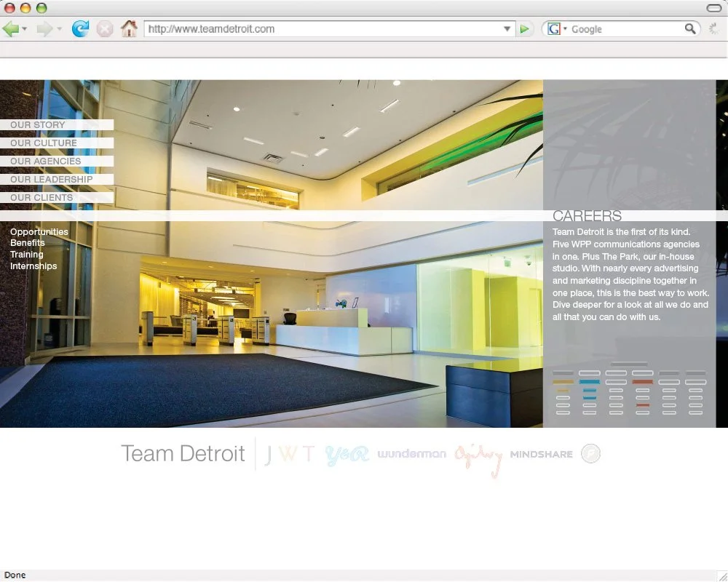The image size is (728, 582).
Task: Open the OUR AGENCIES menu item
Action: click(57, 161)
